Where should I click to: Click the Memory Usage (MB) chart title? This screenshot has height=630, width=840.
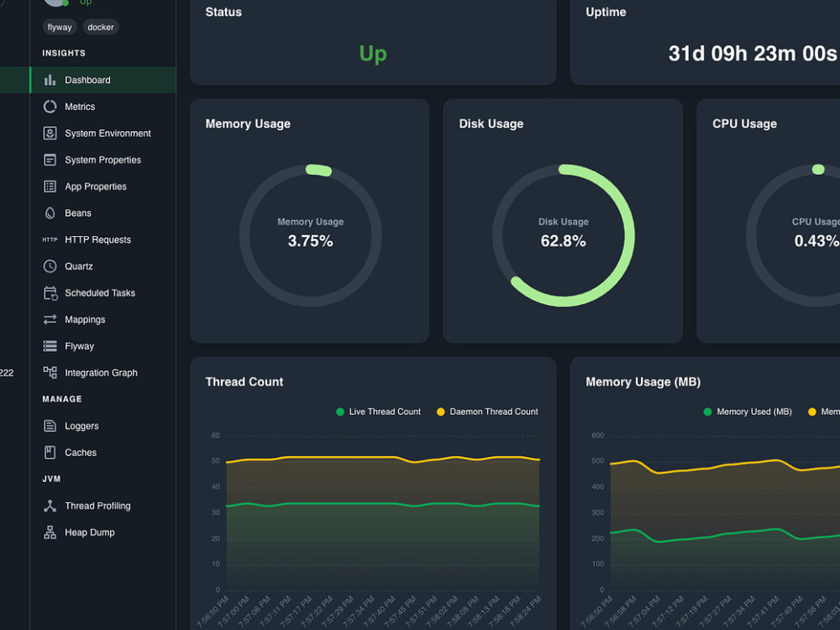(x=643, y=382)
